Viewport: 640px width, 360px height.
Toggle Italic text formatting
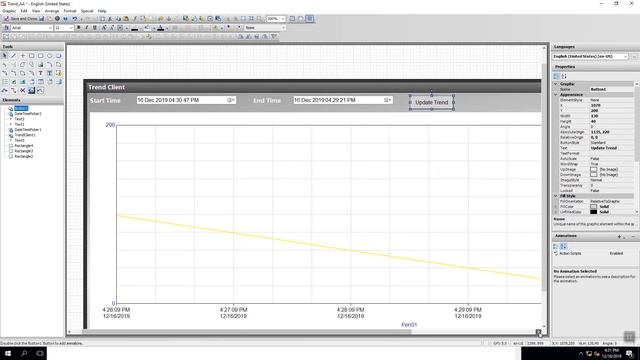click(87, 28)
